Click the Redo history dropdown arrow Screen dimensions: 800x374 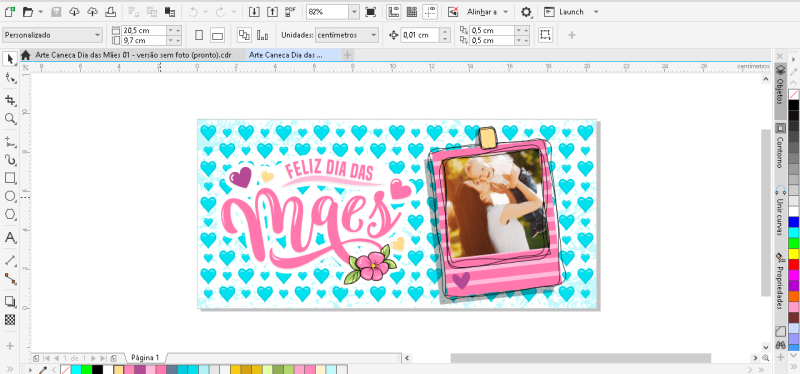pos(234,12)
